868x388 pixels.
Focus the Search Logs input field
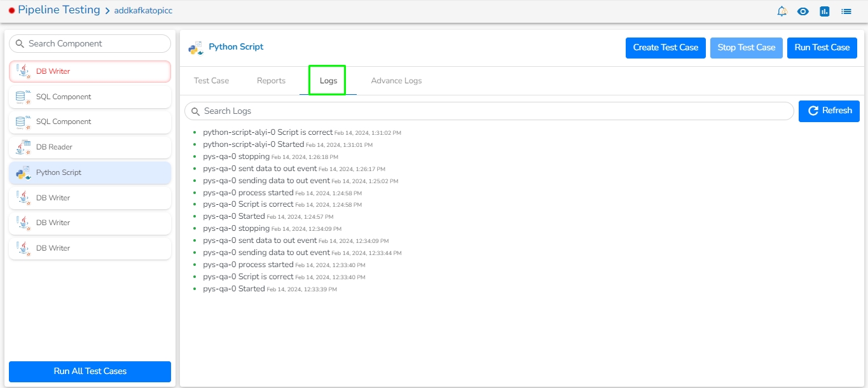pyautogui.click(x=489, y=111)
